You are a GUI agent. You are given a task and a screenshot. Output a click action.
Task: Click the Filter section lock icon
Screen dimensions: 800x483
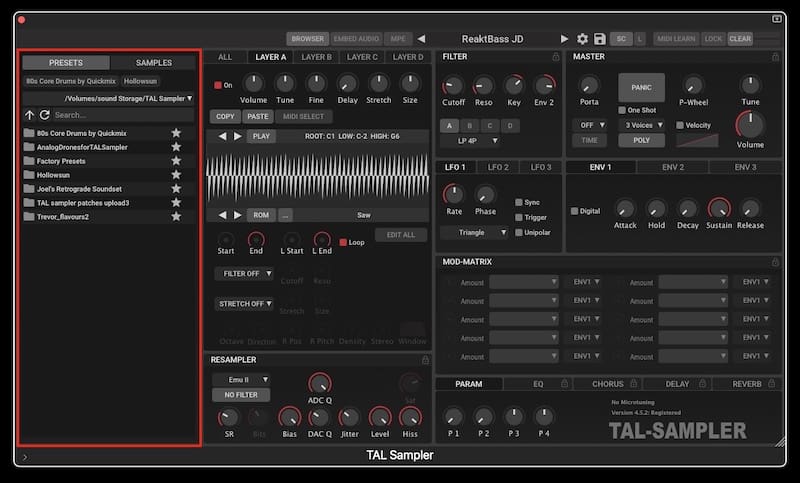tap(556, 57)
